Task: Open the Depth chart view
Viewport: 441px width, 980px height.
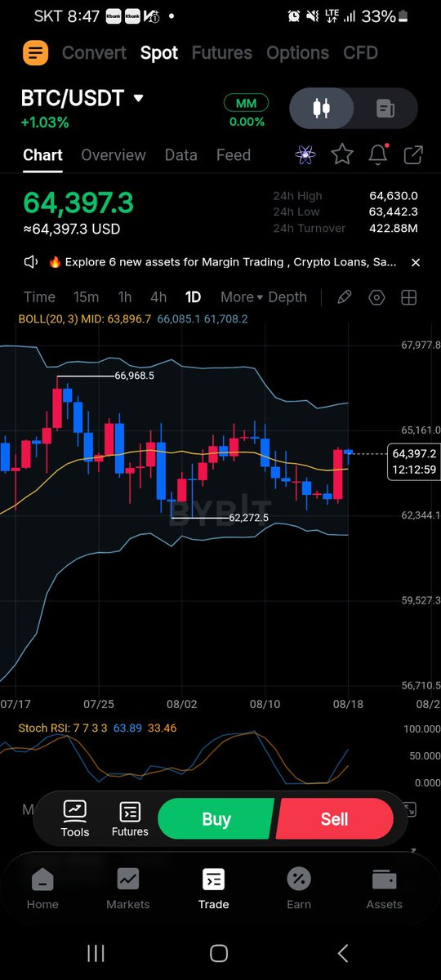Action: (x=287, y=297)
